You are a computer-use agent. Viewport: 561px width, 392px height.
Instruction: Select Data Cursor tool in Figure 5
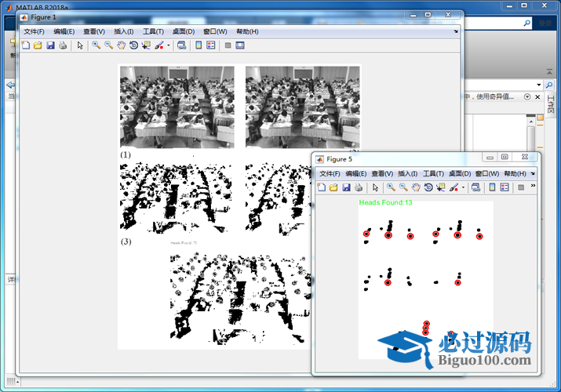(440, 187)
